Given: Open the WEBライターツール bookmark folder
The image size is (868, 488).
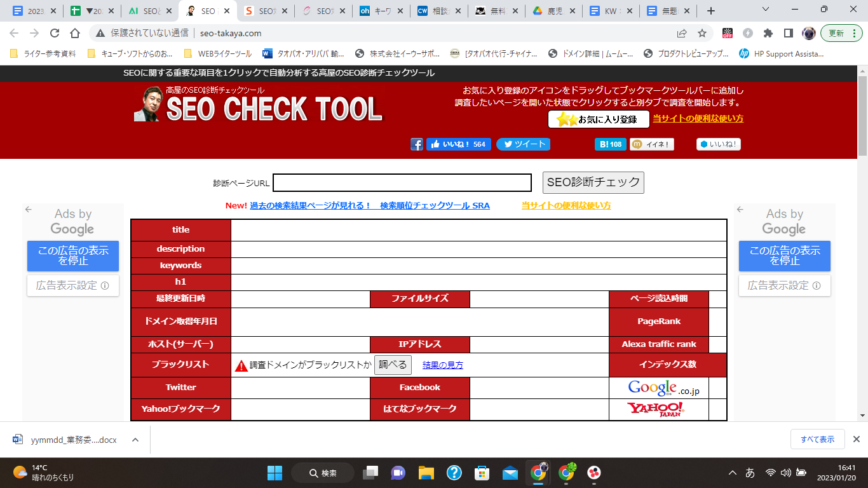Looking at the screenshot, I should [218, 53].
